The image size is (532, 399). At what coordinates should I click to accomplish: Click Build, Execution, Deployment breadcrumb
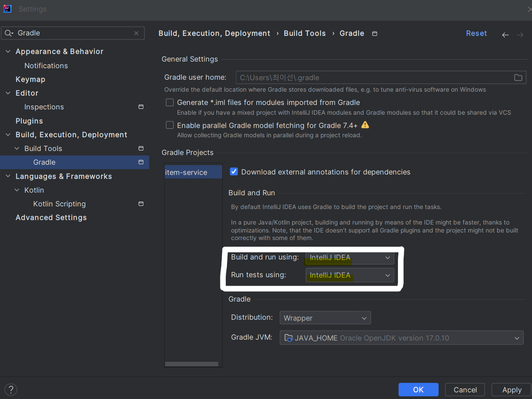point(214,33)
